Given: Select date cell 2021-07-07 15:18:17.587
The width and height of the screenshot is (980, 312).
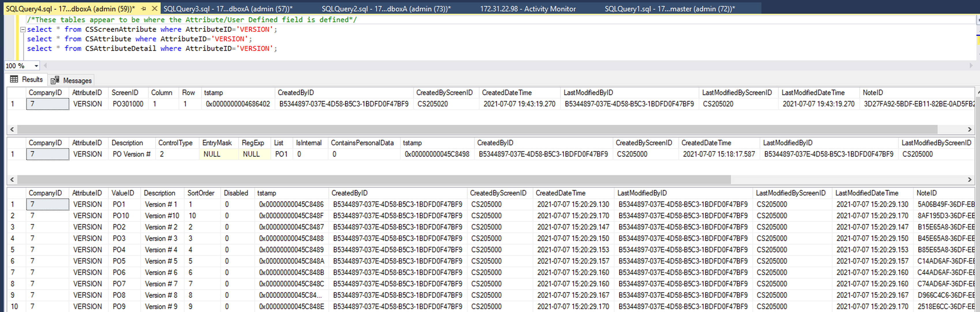Looking at the screenshot, I should [719, 154].
